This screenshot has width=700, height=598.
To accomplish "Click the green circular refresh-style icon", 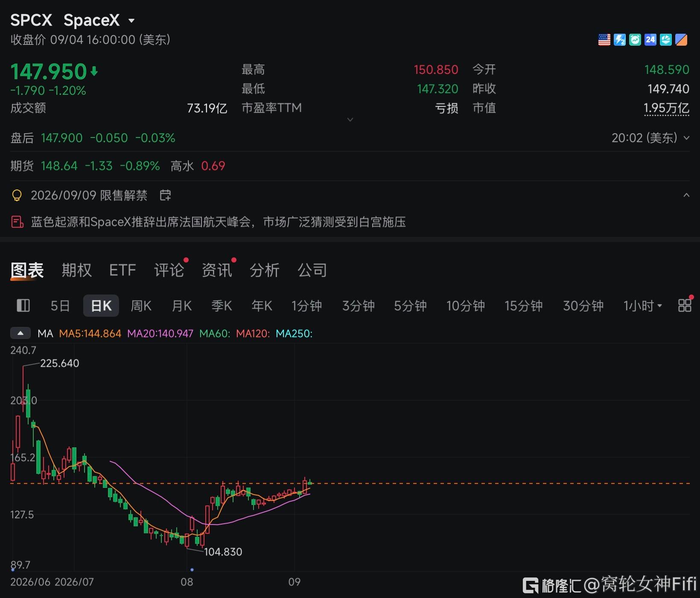I will coord(635,40).
